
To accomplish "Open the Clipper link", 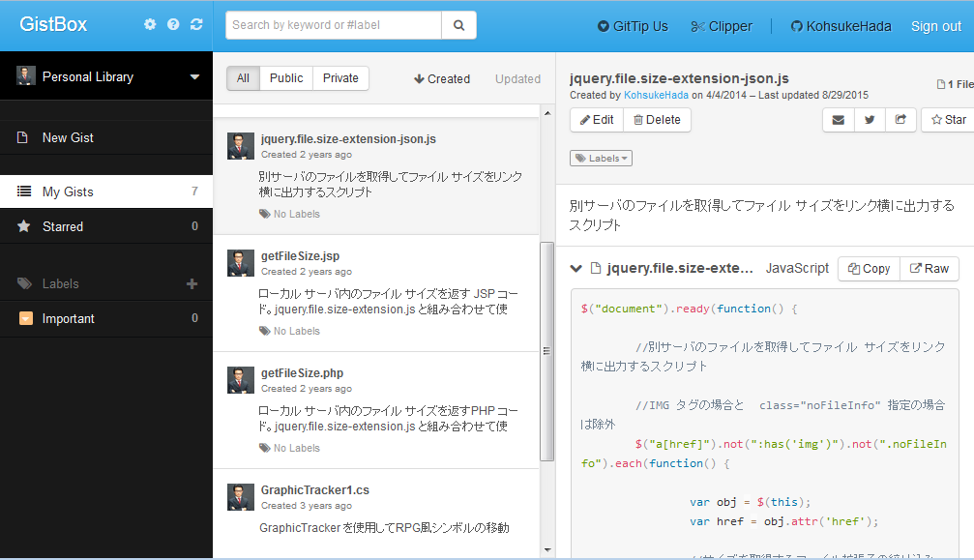I will pyautogui.click(x=722, y=26).
